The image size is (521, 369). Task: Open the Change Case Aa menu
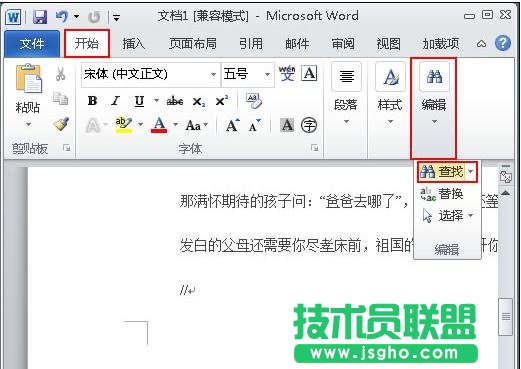(196, 125)
